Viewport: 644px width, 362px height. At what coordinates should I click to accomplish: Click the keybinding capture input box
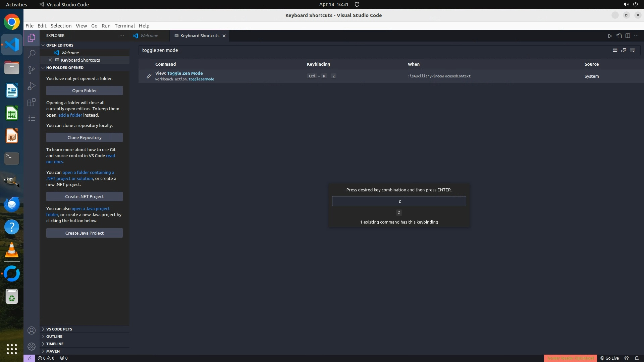399,201
